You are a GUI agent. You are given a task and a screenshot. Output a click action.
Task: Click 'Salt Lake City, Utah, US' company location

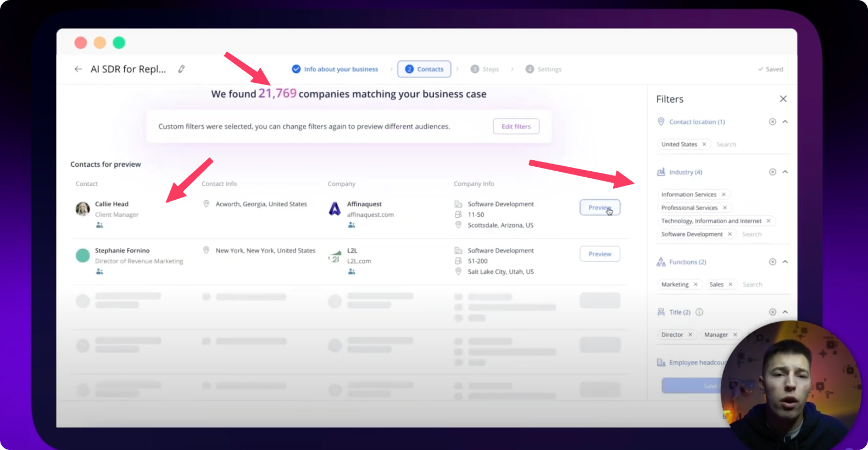click(500, 272)
